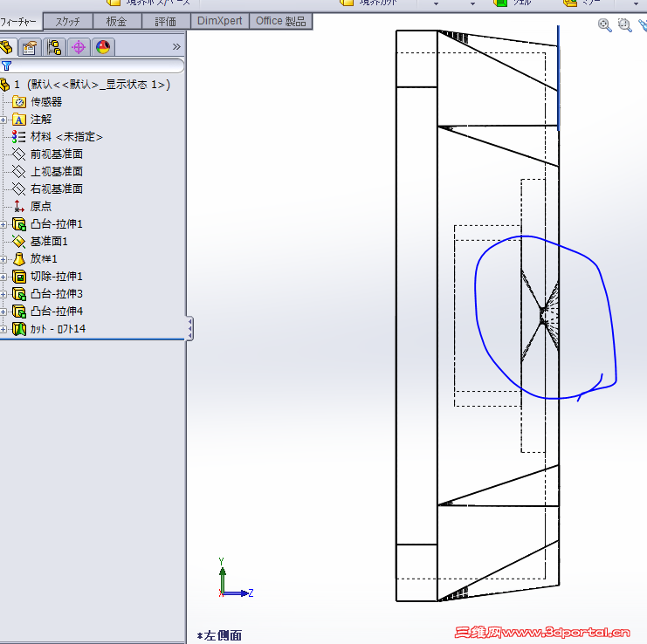Click the 材料 material icon
The height and width of the screenshot is (644, 647).
click(19, 136)
